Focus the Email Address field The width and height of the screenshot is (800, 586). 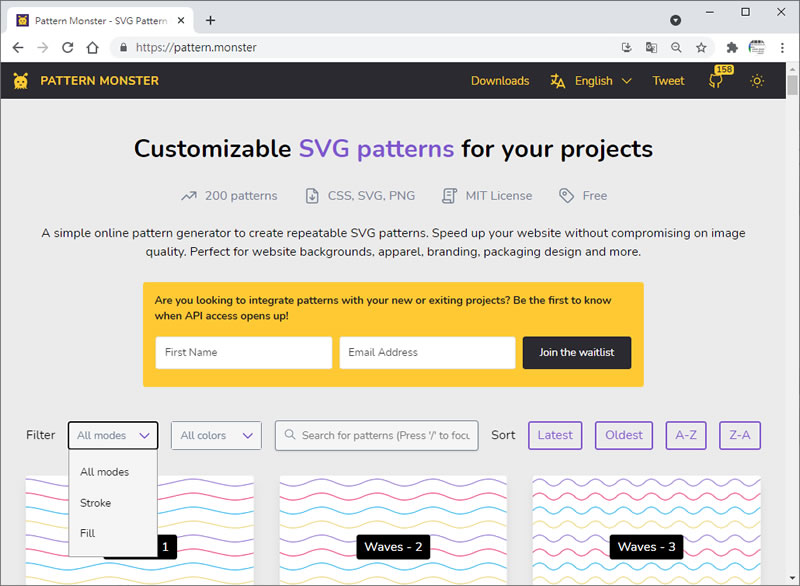(x=428, y=352)
